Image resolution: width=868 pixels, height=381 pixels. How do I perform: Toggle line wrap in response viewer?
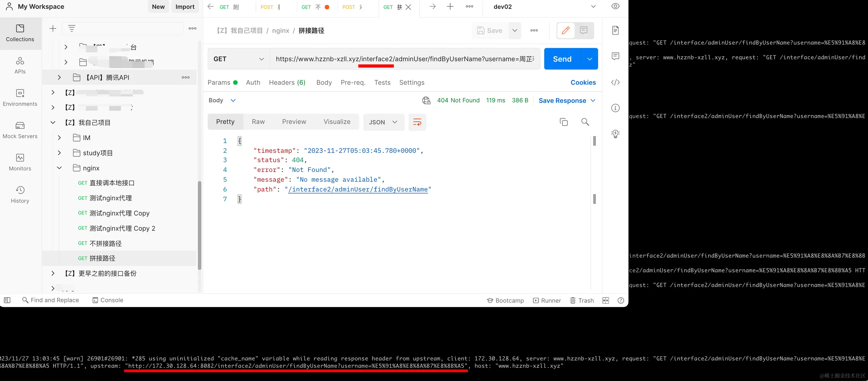417,122
